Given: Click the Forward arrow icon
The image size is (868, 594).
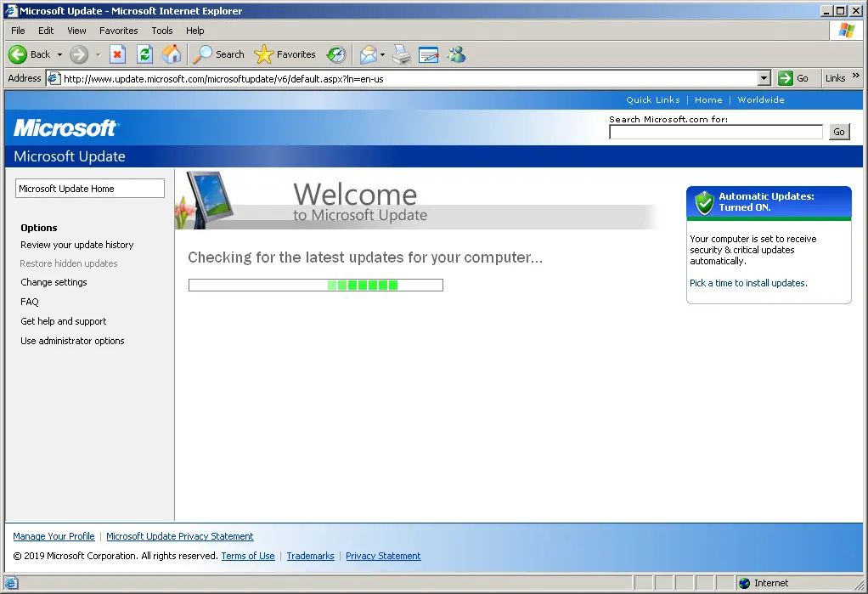Looking at the screenshot, I should (x=79, y=54).
